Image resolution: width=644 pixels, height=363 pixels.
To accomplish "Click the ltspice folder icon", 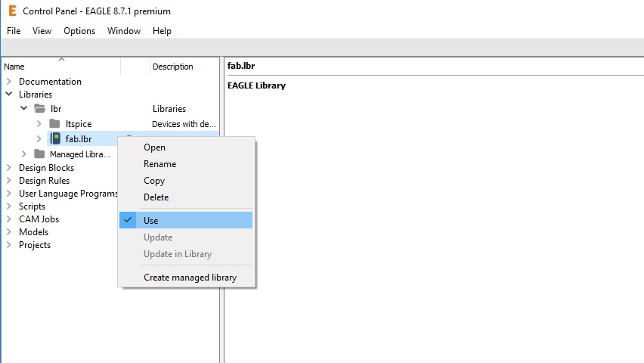I will pyautogui.click(x=54, y=123).
